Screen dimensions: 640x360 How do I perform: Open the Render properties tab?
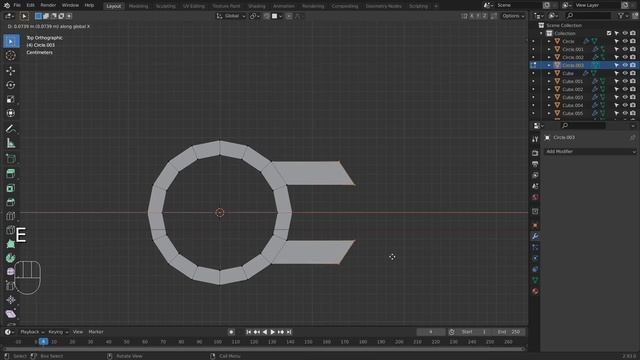pos(535,153)
